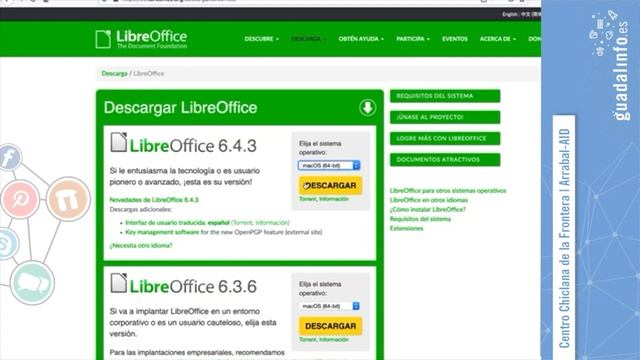Click Logre más con LibreOffice button
The width and height of the screenshot is (640, 360).
[x=445, y=138]
